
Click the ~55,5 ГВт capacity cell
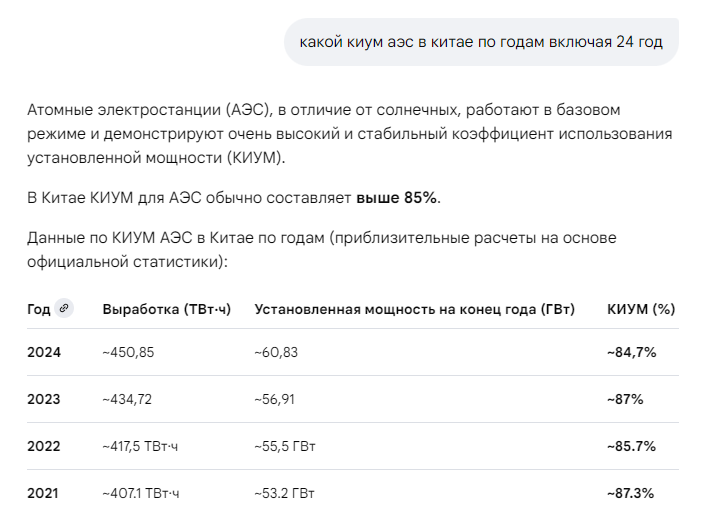point(285,446)
